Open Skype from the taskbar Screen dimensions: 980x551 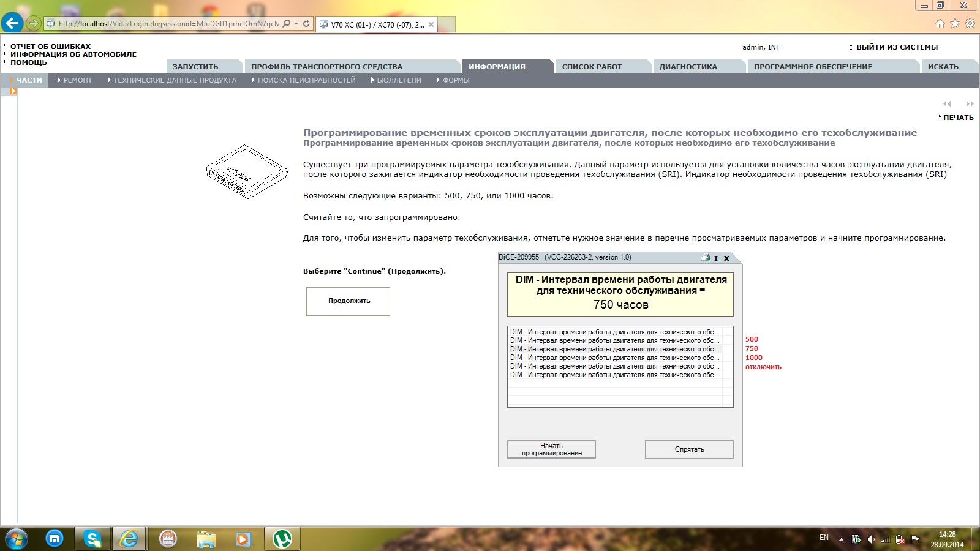[92, 539]
